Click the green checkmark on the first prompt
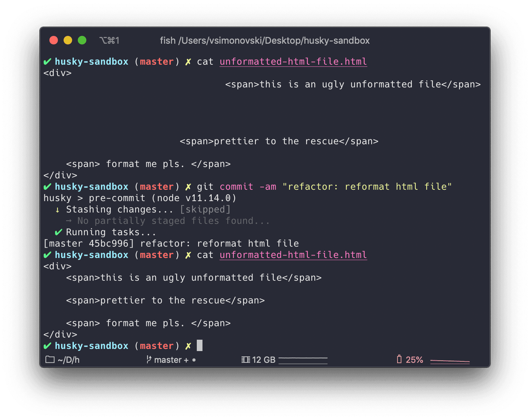The image size is (530, 420). click(48, 61)
